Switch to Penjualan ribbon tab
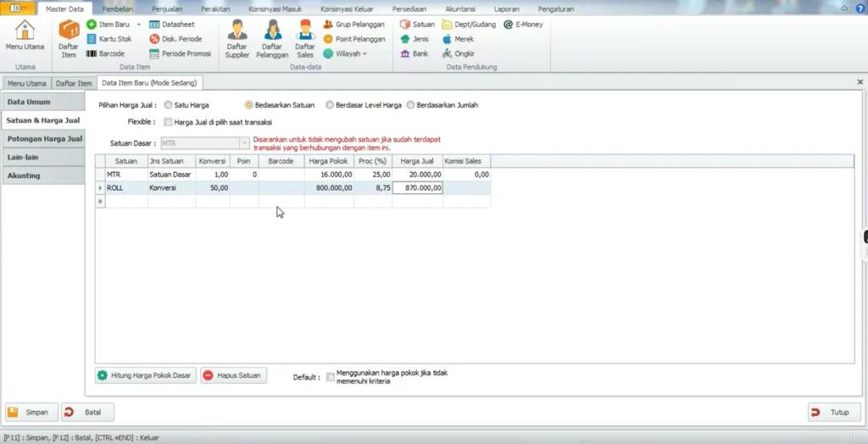Image resolution: width=868 pixels, height=444 pixels. (167, 8)
